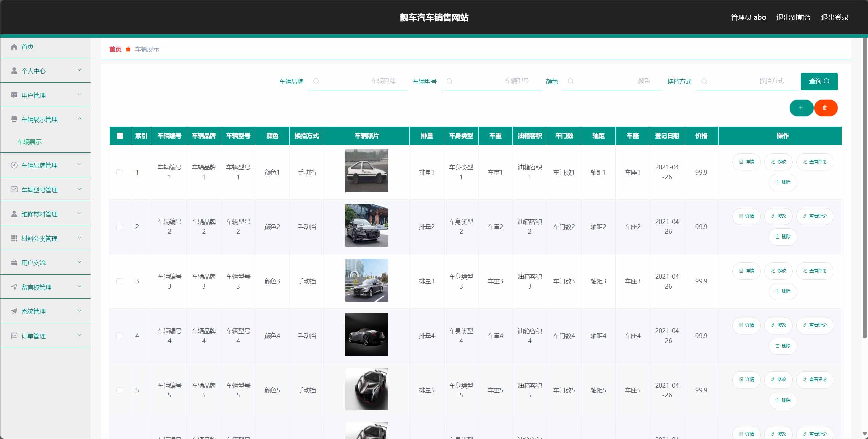Viewport: 868px width, 439px height.
Task: Click 修改 for row 2
Action: [778, 216]
